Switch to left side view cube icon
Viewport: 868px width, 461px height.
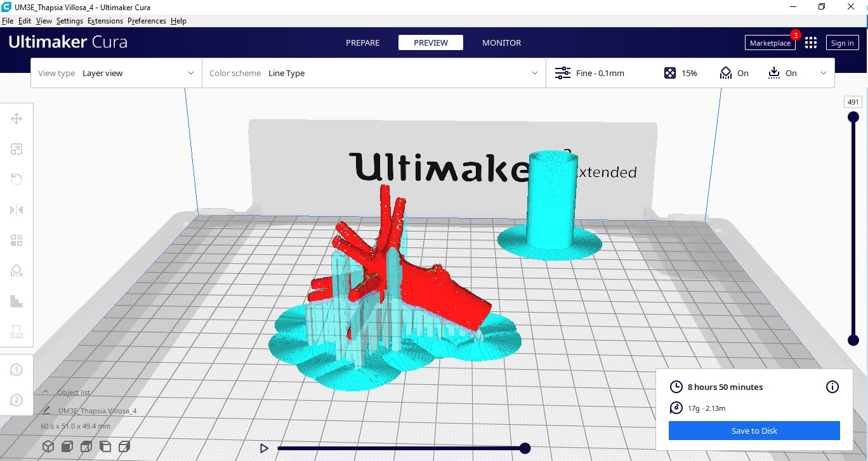click(x=105, y=447)
